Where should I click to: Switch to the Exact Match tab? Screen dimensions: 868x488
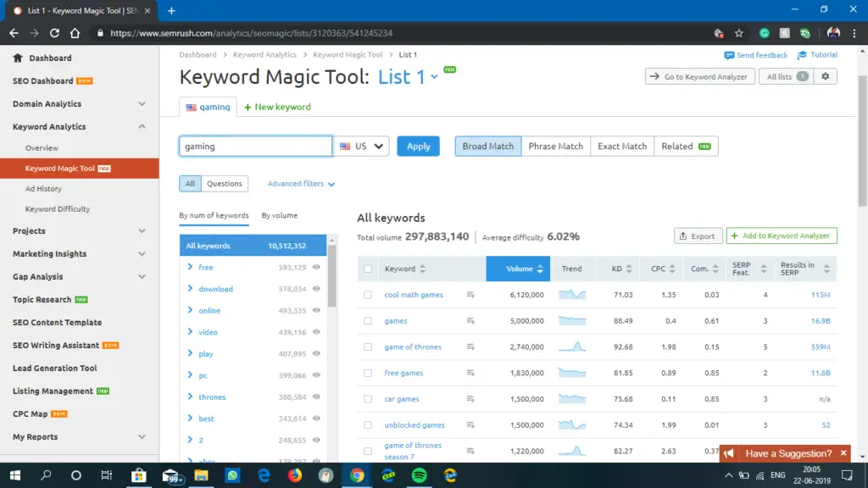coord(621,146)
